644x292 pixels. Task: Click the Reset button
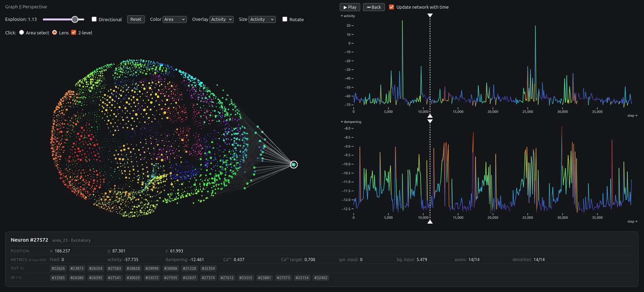coord(136,19)
